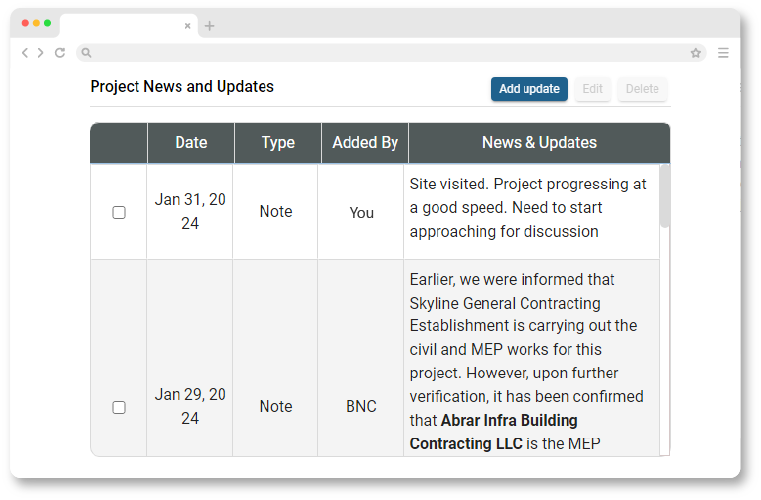Open the browser hamburger menu

coord(723,53)
